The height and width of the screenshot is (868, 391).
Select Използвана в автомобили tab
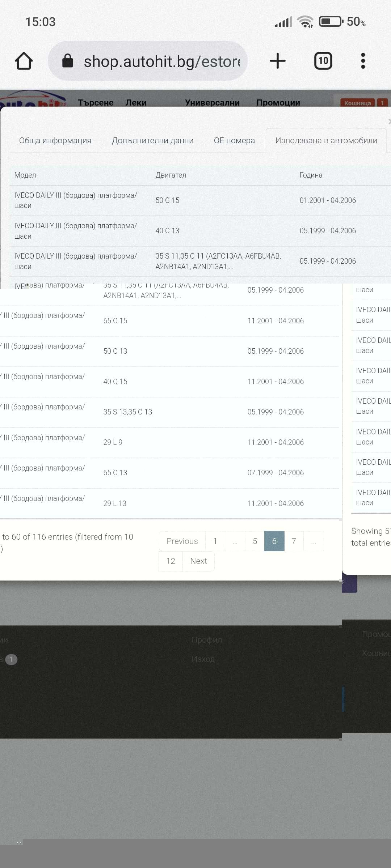(x=326, y=140)
